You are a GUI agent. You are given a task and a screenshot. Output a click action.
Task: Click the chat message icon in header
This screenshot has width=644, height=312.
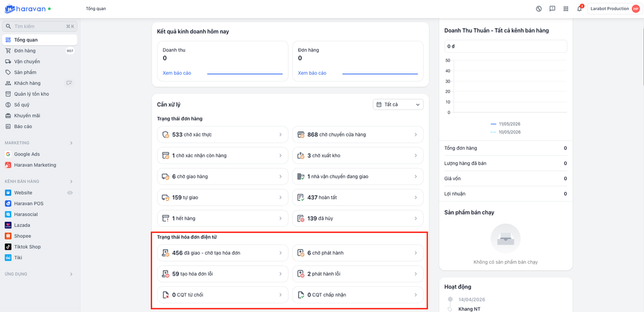click(x=552, y=9)
